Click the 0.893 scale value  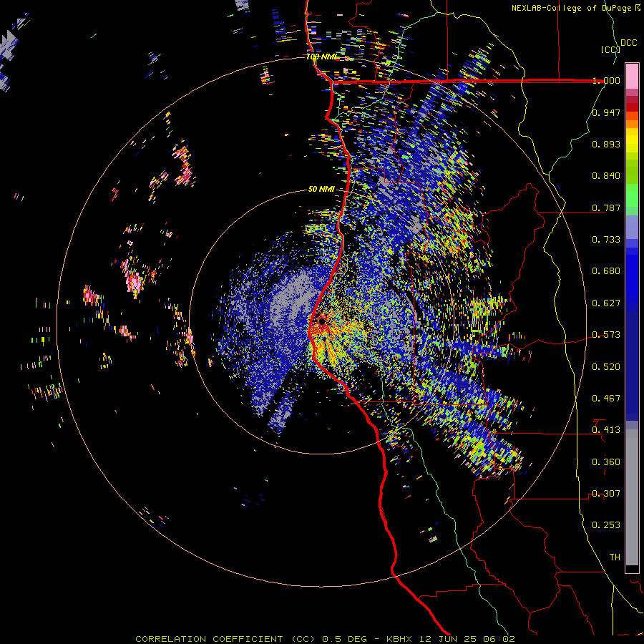(x=606, y=144)
